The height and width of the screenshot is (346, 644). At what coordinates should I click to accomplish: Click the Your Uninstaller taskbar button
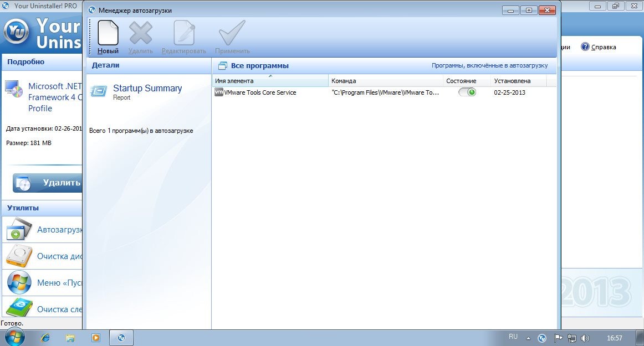click(x=121, y=338)
